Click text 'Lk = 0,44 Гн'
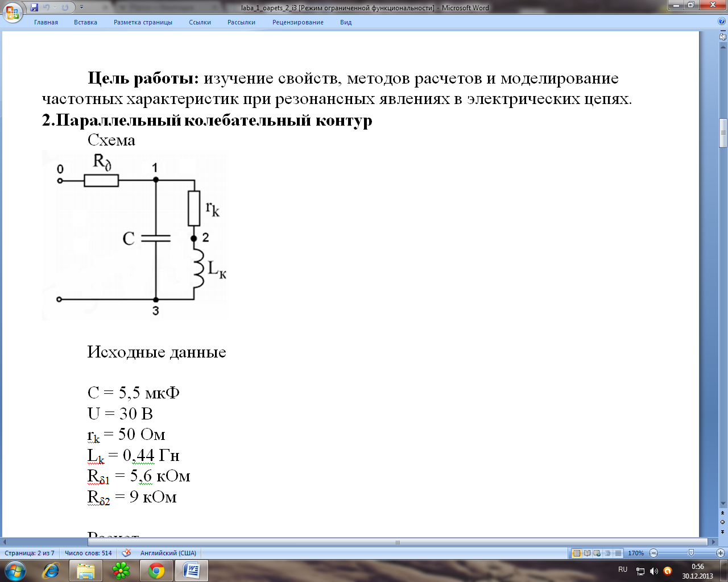The image size is (728, 582). tap(134, 456)
